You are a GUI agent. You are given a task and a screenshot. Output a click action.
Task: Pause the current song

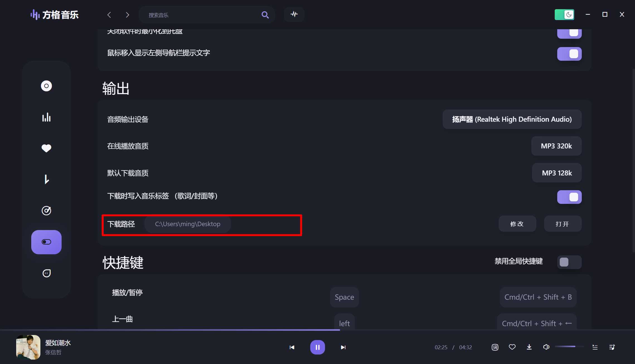317,347
